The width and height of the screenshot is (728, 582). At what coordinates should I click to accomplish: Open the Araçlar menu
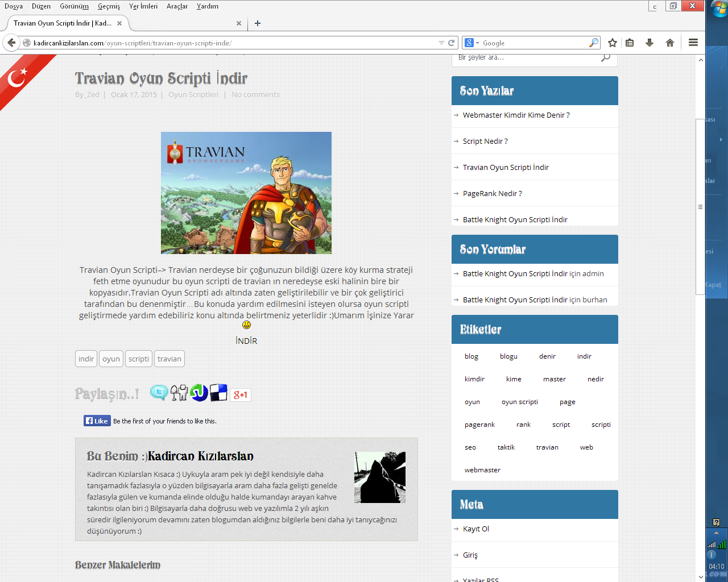pos(177,6)
